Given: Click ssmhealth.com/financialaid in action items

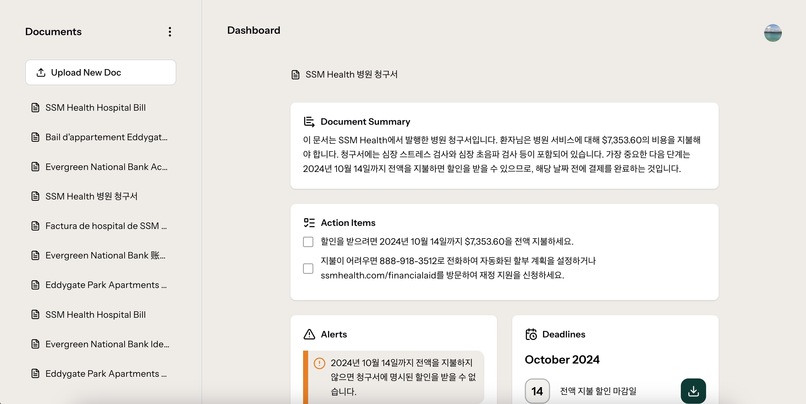Looking at the screenshot, I should [x=379, y=276].
